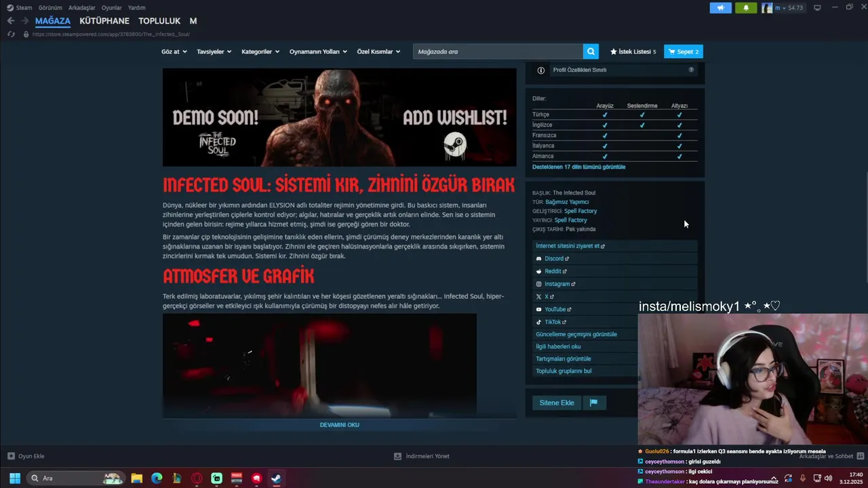Click the Mağazada ara search field
This screenshot has height=488, width=868.
pos(498,52)
